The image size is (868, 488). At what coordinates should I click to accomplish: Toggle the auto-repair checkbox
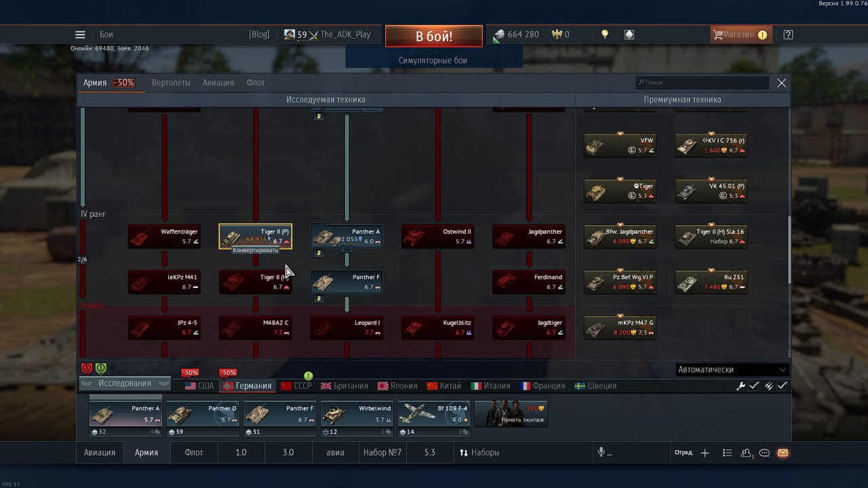coord(753,386)
